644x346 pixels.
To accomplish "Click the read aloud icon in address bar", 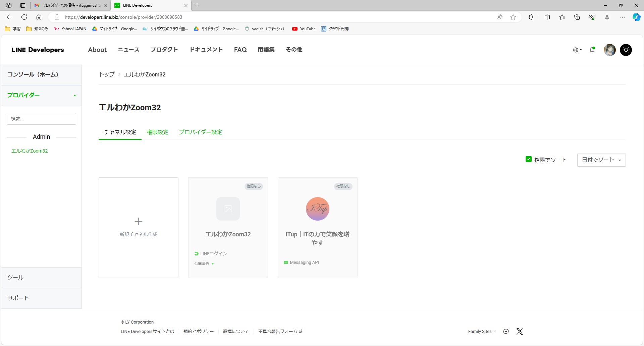I will click(x=500, y=17).
